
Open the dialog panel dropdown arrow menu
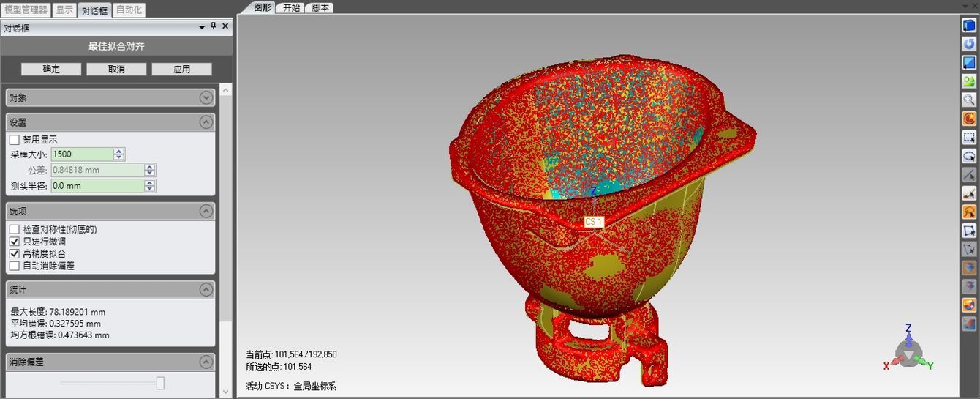202,26
